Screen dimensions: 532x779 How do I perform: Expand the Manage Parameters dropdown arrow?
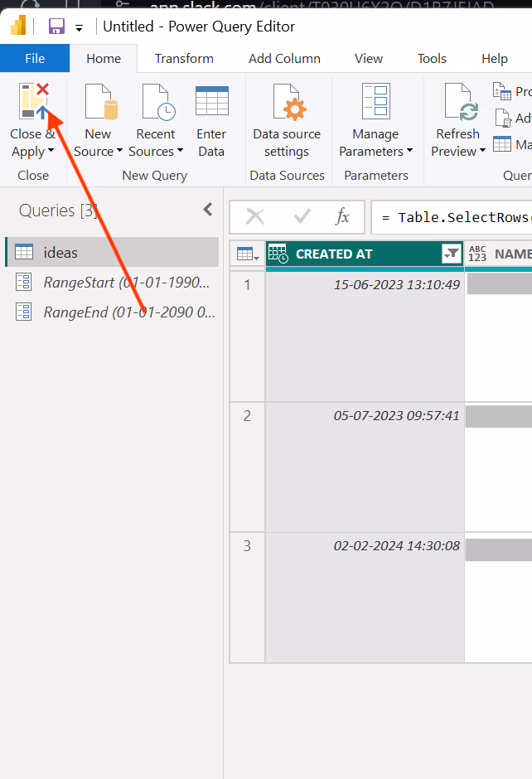409,151
